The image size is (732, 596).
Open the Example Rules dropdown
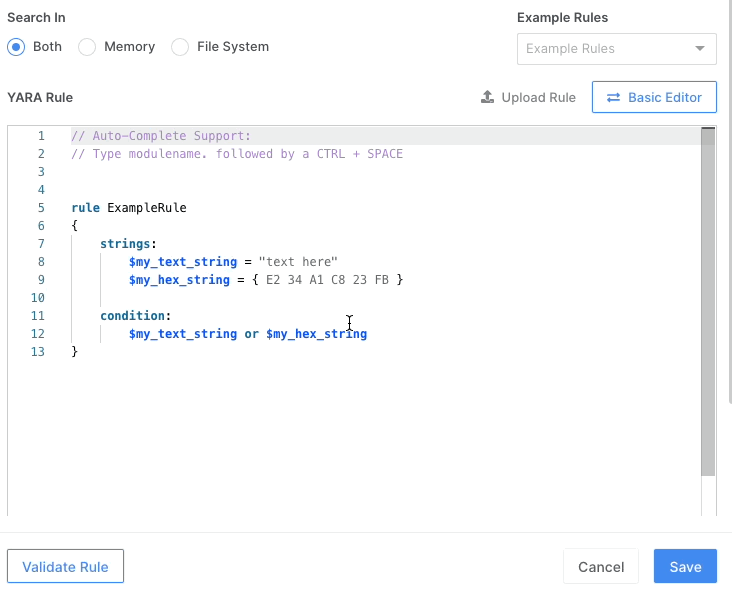pos(605,49)
